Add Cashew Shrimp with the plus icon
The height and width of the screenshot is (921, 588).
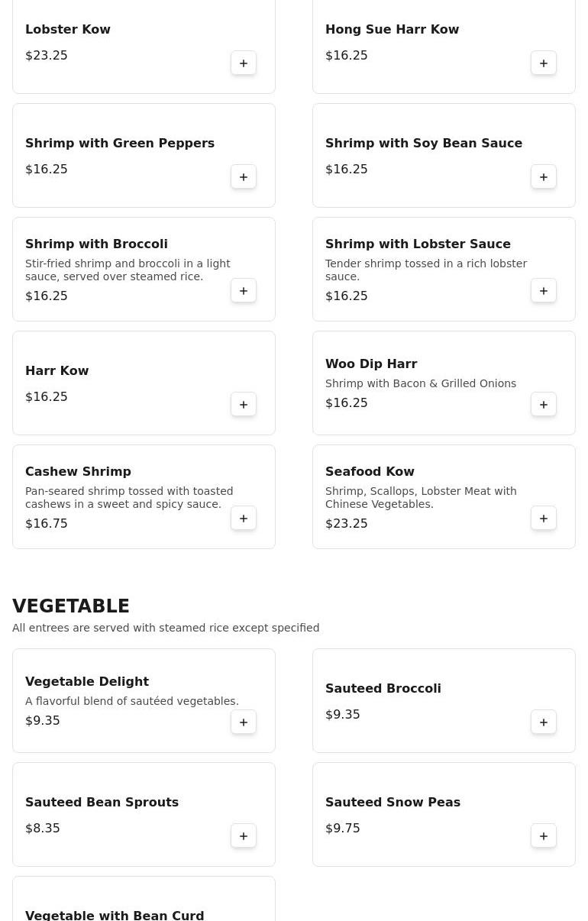(x=244, y=519)
